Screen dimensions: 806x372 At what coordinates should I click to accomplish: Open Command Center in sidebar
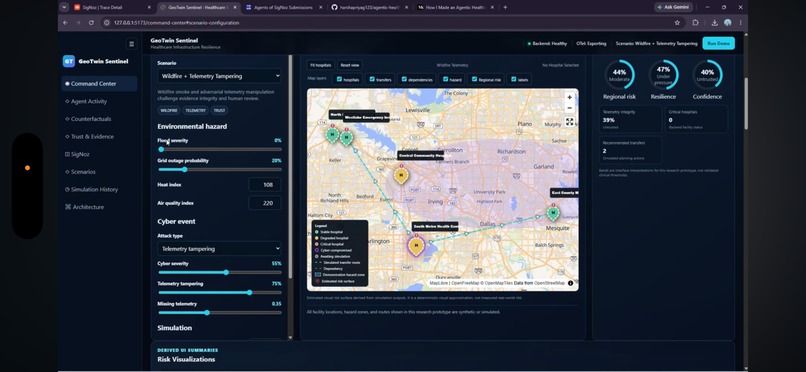pyautogui.click(x=99, y=84)
